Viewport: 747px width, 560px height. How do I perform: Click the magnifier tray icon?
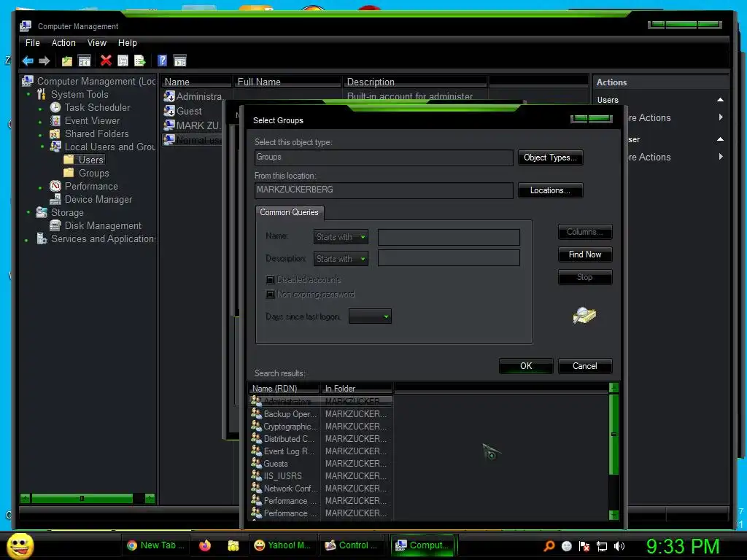(549, 545)
